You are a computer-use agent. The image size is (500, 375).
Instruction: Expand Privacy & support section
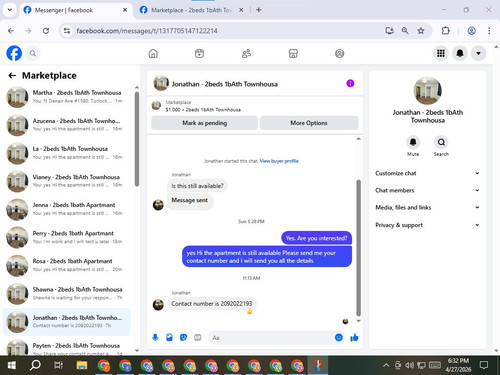pyautogui.click(x=428, y=225)
